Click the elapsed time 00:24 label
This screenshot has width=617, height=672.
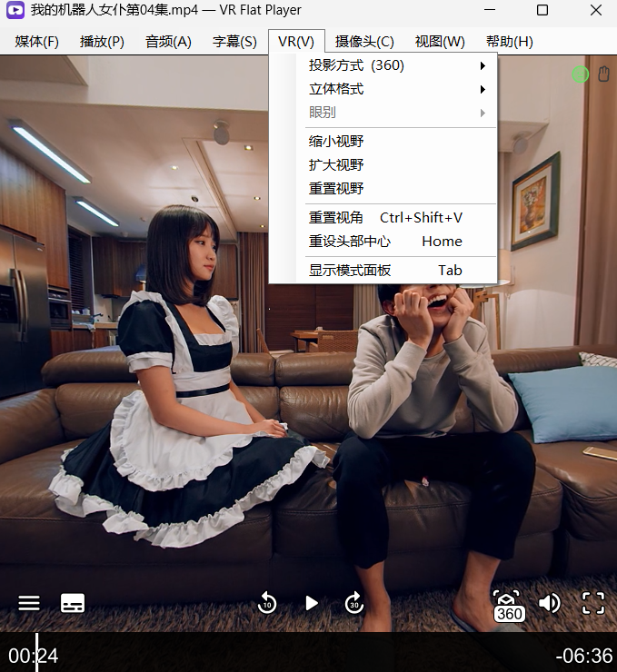(34, 656)
